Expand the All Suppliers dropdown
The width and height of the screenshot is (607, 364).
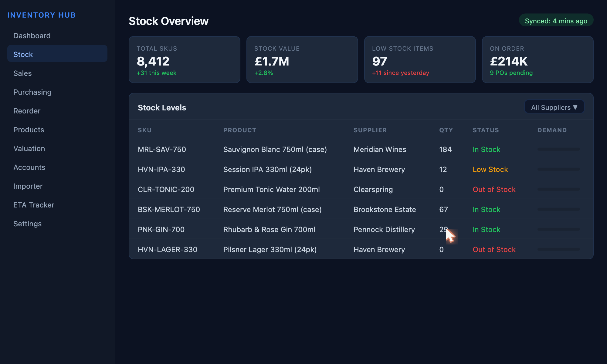(554, 107)
